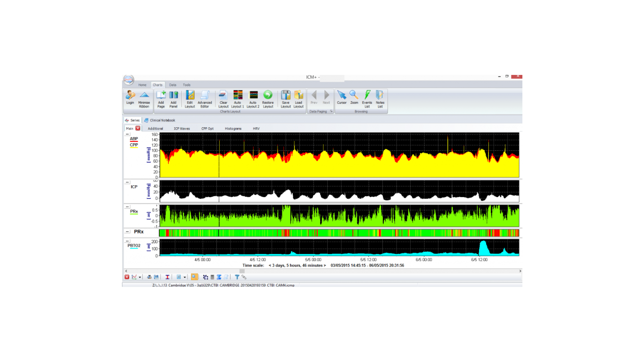Apply Auto Layout 2
The width and height of the screenshot is (644, 362).
253,98
